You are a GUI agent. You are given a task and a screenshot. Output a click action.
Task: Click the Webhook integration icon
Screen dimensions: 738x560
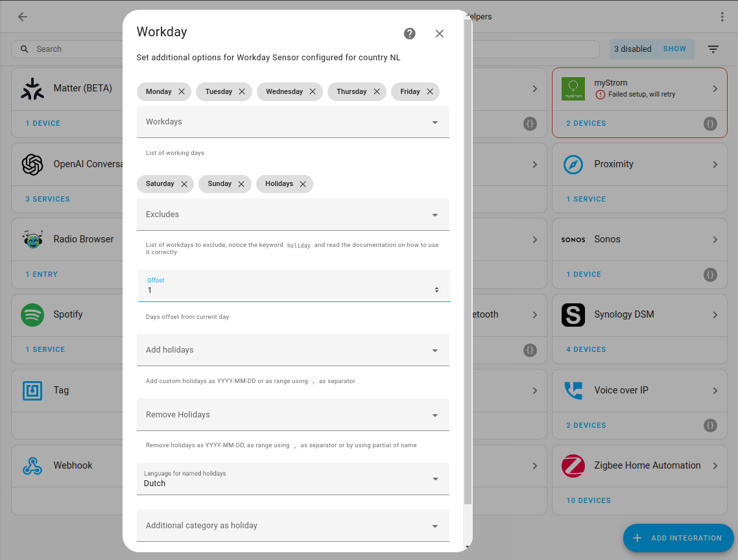pos(32,465)
